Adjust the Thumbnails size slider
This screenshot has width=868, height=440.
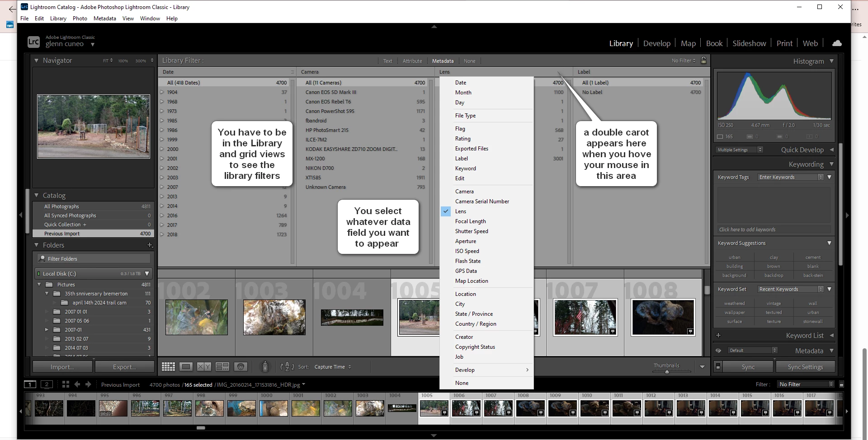tap(667, 372)
